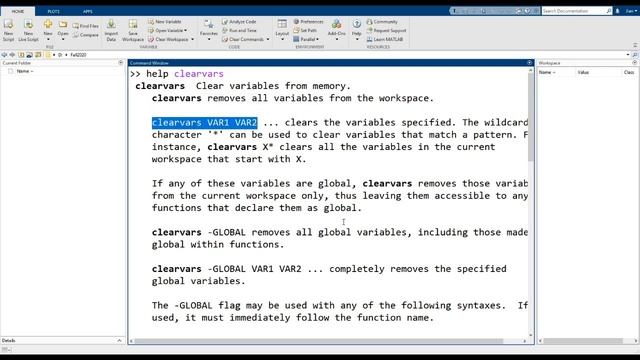
Task: Click the Open folder icon
Action: [63, 24]
